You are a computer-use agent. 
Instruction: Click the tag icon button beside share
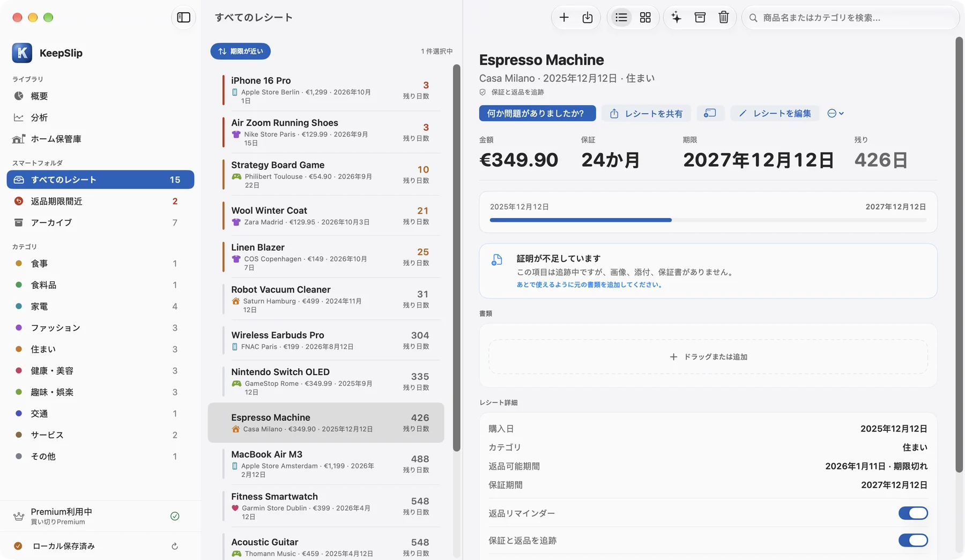click(x=710, y=113)
